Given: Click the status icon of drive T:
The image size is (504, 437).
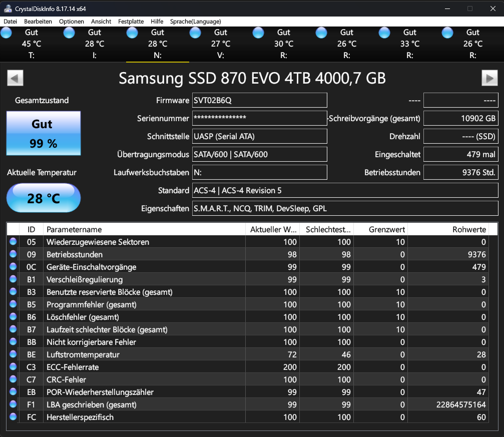Looking at the screenshot, I should [6, 33].
